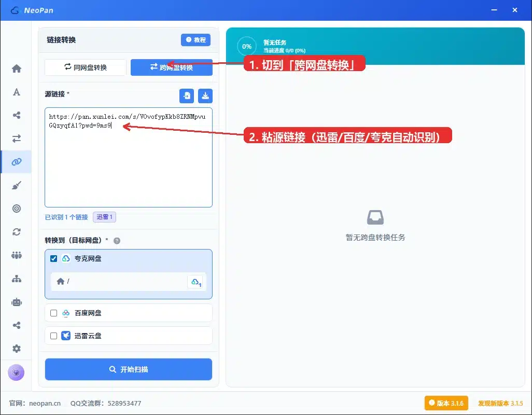Viewport: 532px width, 415px height.
Task: Open the 教程 tutorial button
Action: tap(196, 40)
